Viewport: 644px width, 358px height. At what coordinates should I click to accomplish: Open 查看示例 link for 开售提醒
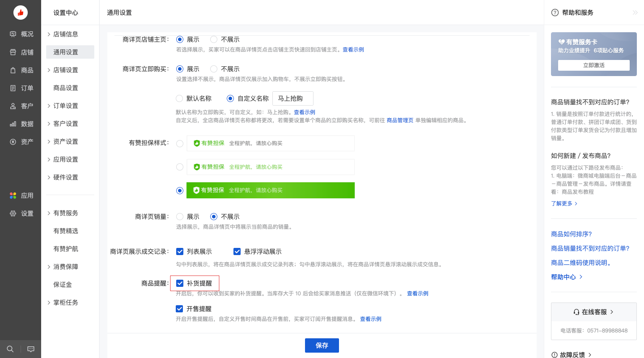coord(371,319)
